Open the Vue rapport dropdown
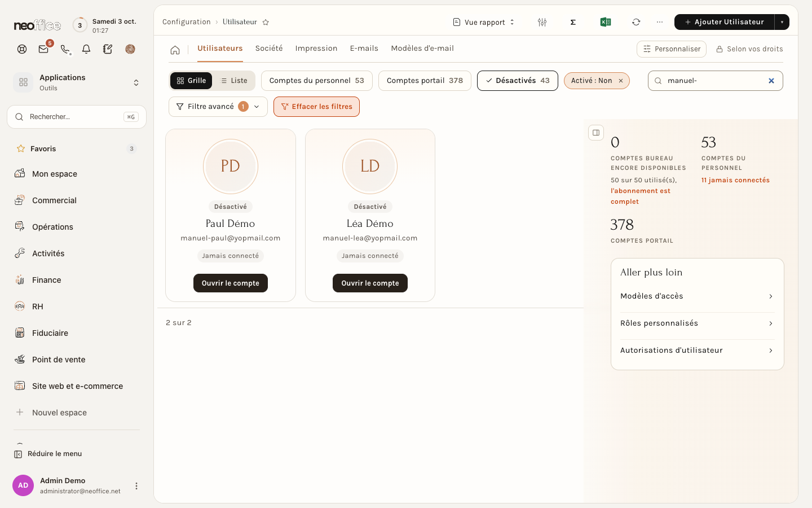The image size is (812, 508). (484, 22)
